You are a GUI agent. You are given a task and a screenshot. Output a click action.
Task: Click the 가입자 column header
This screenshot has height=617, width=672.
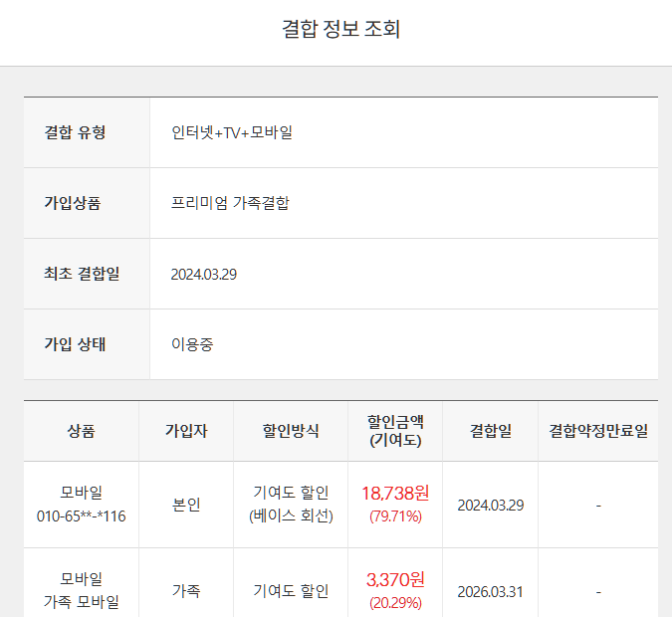(x=186, y=431)
